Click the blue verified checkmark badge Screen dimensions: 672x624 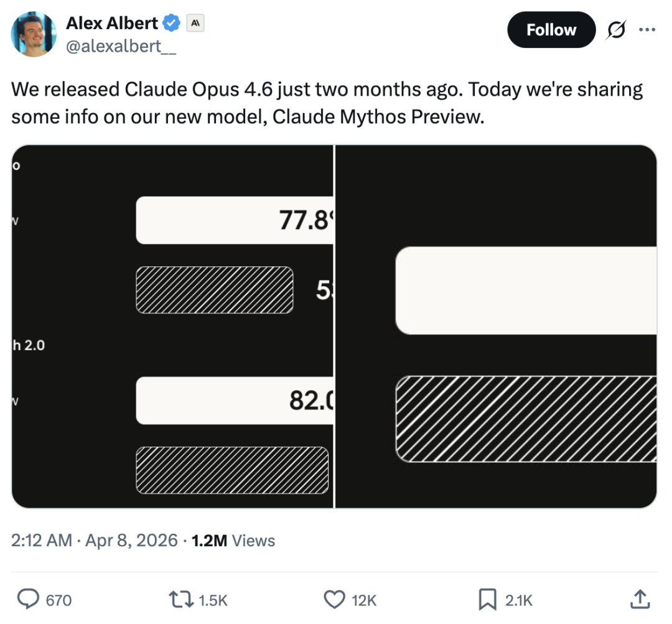(172, 24)
